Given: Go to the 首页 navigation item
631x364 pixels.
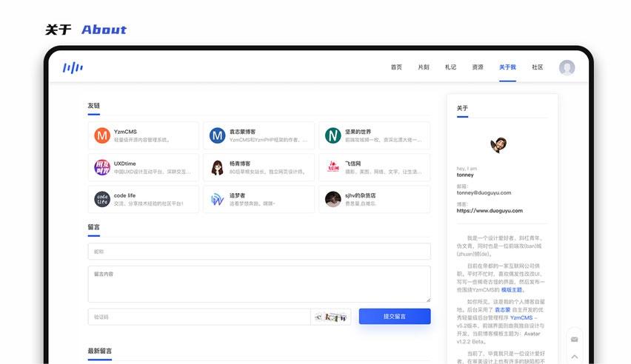Looking at the screenshot, I should (x=396, y=67).
